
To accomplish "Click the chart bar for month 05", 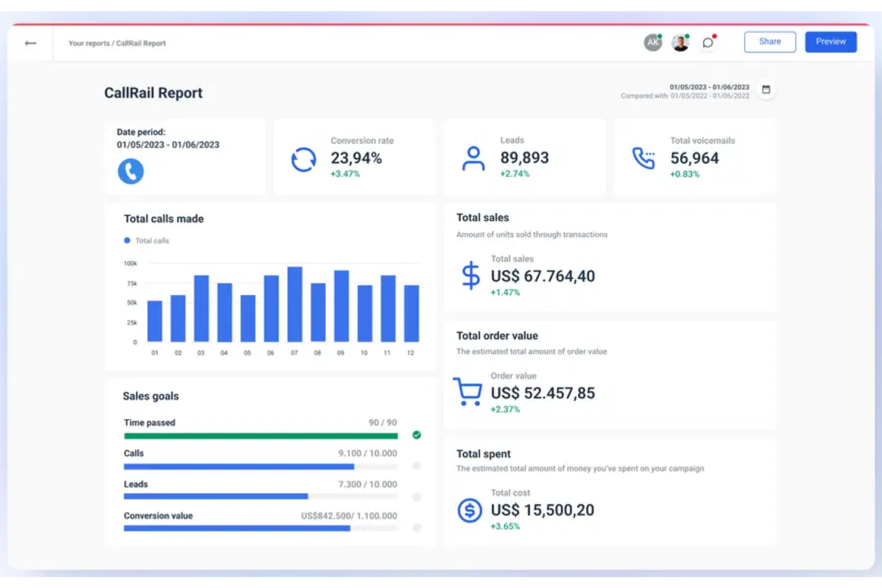I will 248,318.
